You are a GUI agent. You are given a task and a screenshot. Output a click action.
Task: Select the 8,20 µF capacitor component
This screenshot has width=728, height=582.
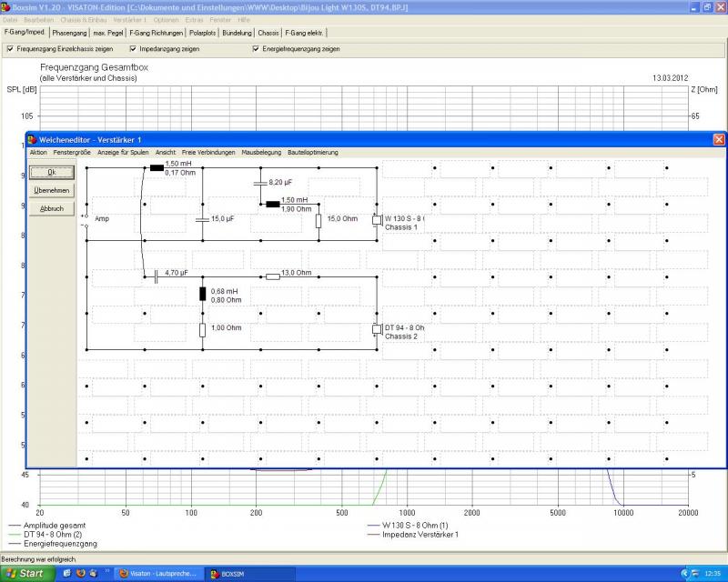point(261,184)
